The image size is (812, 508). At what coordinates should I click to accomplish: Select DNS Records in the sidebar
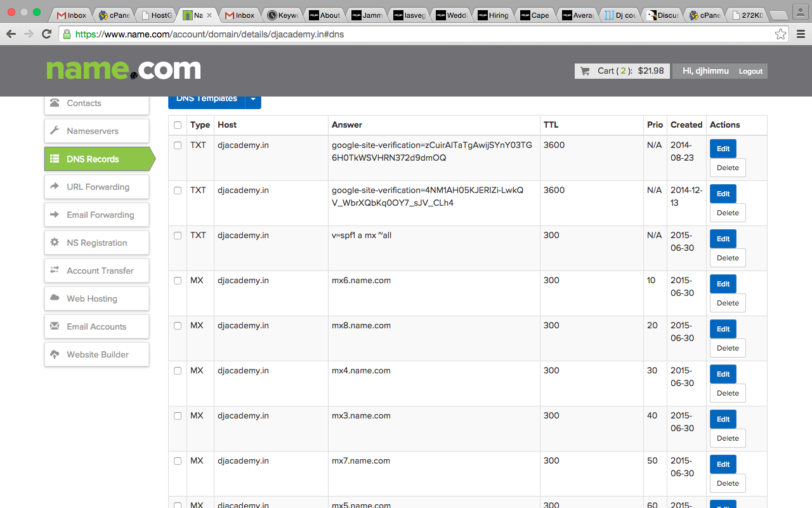click(x=100, y=159)
